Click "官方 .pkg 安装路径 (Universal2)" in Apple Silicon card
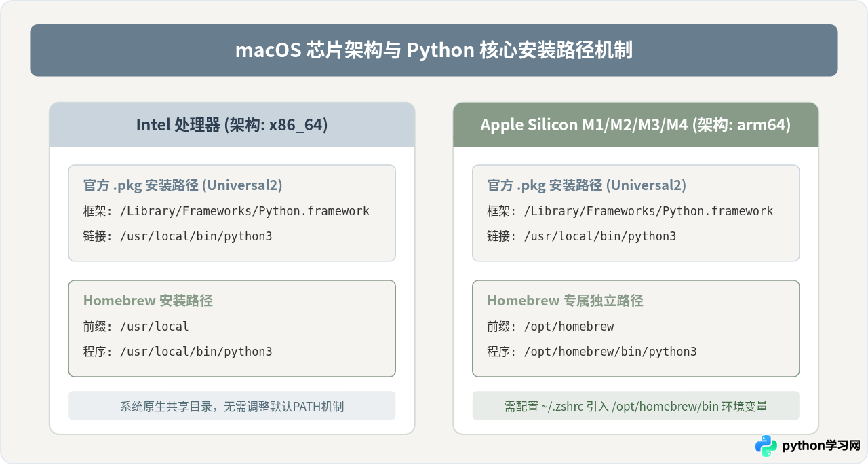Viewport: 868px width, 465px height. point(587,185)
